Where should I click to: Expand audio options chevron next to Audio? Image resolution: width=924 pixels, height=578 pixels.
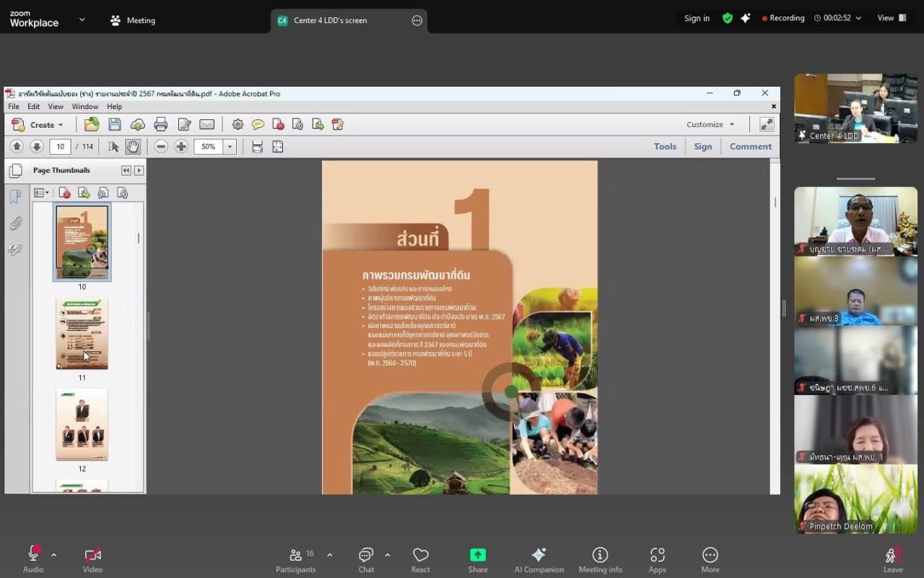tap(53, 555)
